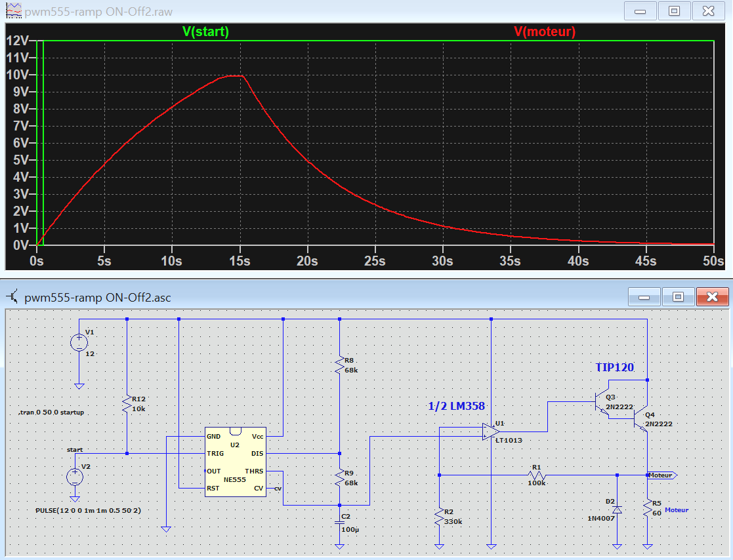Click voltage source V1 symbol
The height and width of the screenshot is (560, 733).
(x=79, y=343)
